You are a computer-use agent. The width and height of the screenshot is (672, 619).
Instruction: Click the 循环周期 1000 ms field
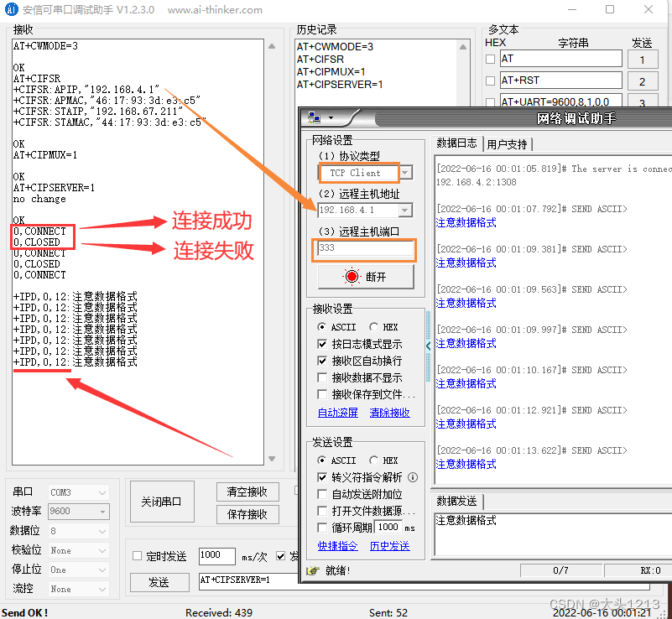(388, 527)
